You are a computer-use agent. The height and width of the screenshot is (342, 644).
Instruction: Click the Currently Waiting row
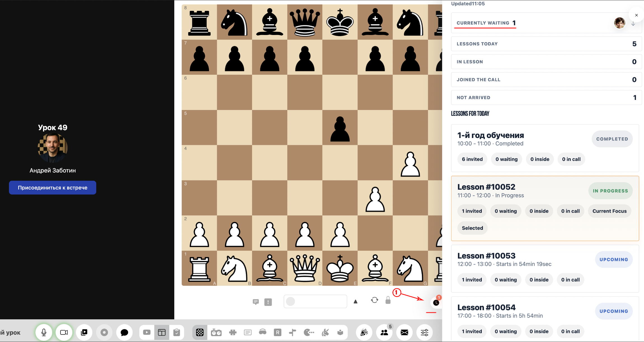[x=546, y=23]
